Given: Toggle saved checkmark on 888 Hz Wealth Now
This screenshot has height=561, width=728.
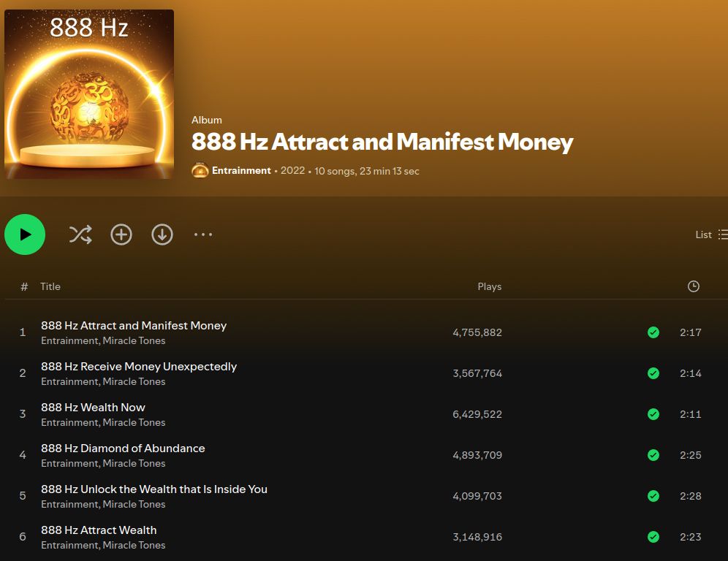Looking at the screenshot, I should click(x=653, y=414).
